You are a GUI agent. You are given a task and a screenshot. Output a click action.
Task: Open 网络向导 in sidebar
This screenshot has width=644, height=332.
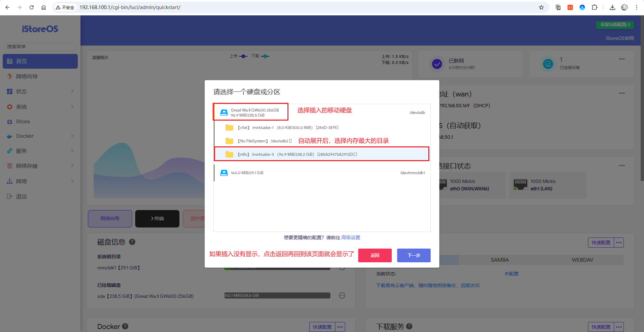click(x=40, y=76)
